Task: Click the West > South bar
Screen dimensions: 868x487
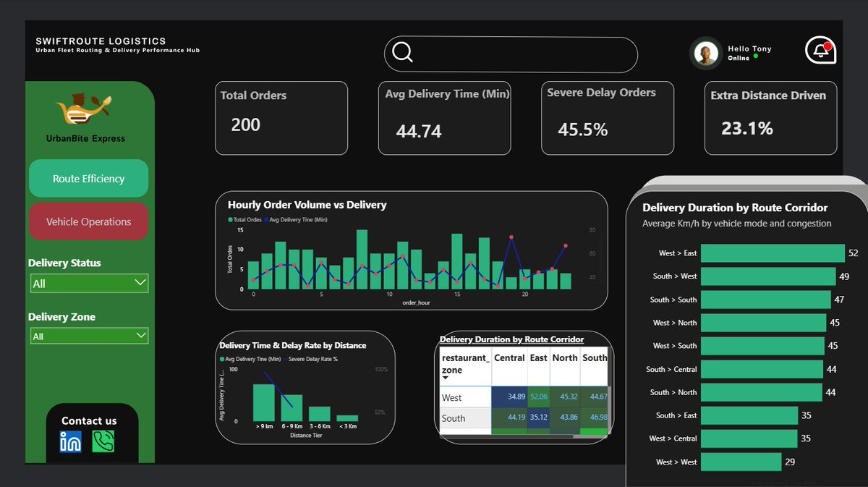Action: pos(763,346)
